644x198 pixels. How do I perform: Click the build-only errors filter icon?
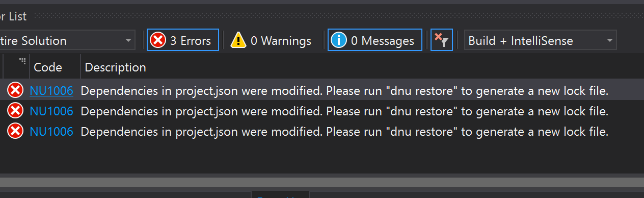tap(441, 40)
